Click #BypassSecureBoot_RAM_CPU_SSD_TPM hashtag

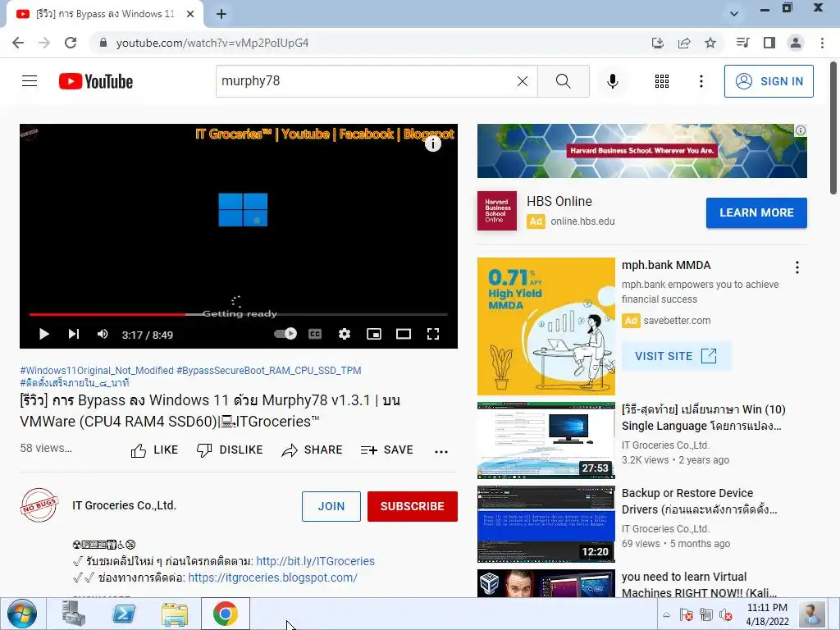click(x=269, y=370)
